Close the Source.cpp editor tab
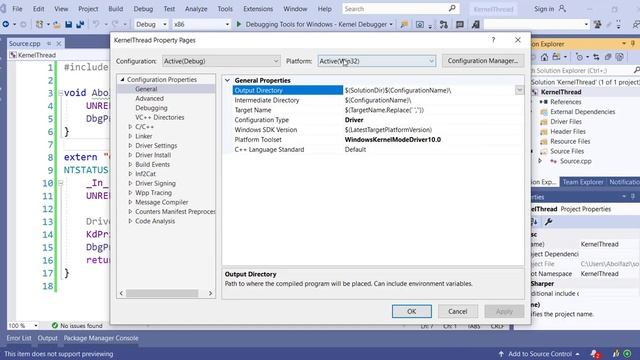640x360 pixels. 59,43
